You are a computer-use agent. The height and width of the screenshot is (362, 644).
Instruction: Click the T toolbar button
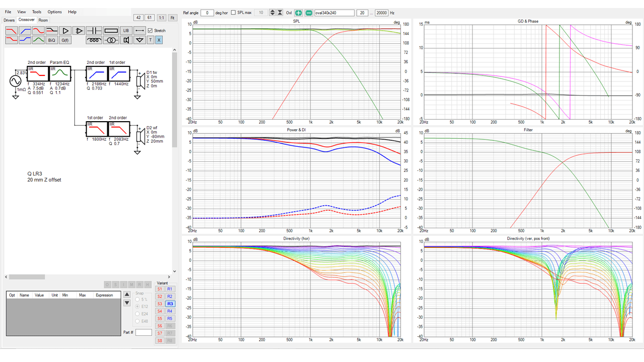tap(150, 40)
